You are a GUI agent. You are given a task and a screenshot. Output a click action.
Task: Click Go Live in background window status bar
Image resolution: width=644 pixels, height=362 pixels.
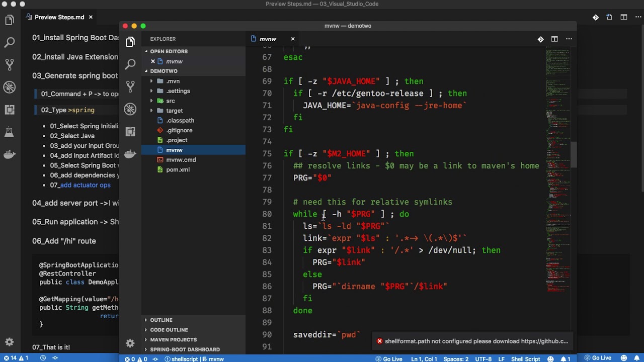[597, 358]
